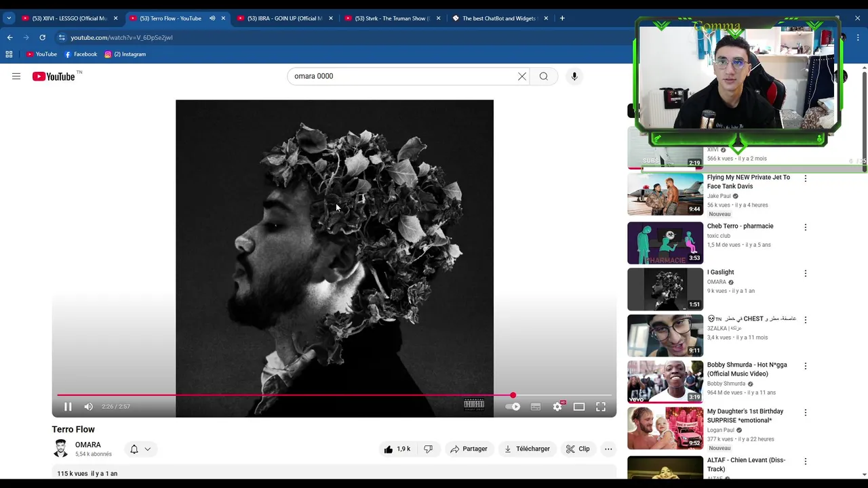This screenshot has height=488, width=868.
Task: Click the Télécharger download button
Action: [x=527, y=449]
